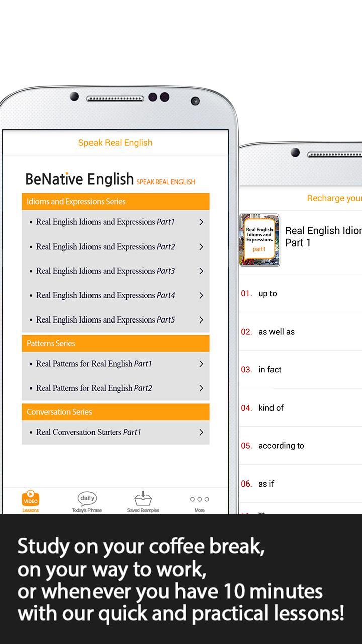Click the Idioms and Expressions Series header
362x644 pixels.
tap(115, 202)
